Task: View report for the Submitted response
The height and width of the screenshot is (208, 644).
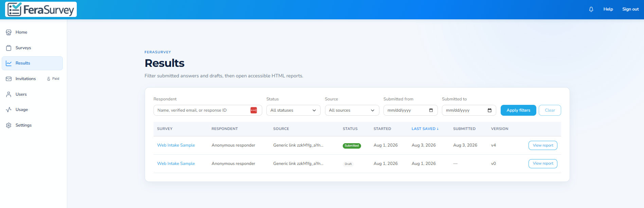Action: pyautogui.click(x=543, y=145)
